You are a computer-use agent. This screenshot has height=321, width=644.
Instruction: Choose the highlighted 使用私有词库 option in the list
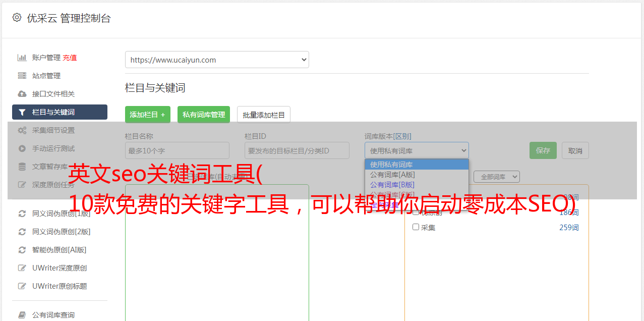point(417,165)
